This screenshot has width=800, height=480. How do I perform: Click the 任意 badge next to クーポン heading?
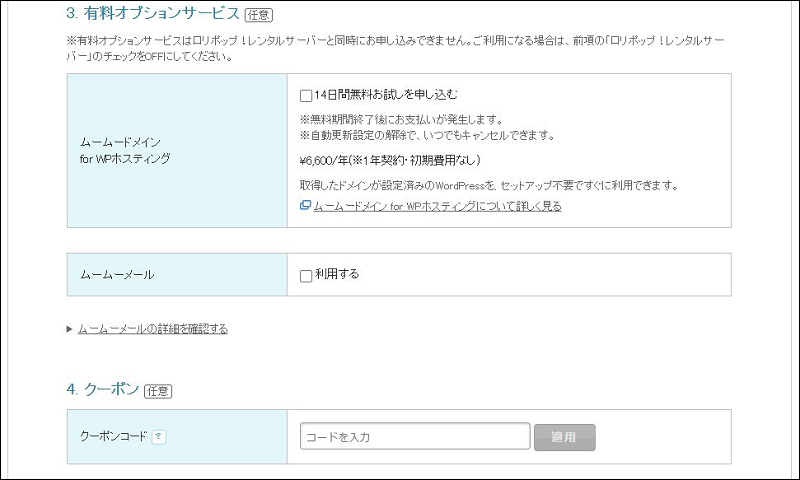158,391
